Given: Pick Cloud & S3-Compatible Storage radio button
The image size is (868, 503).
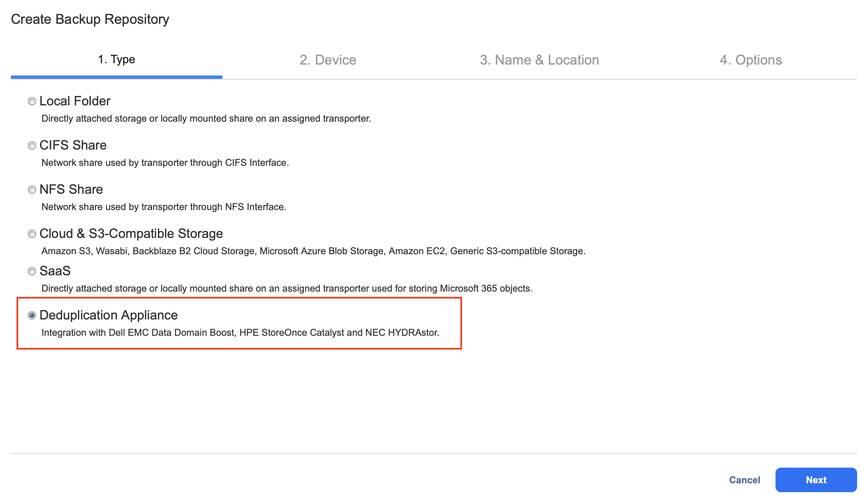Looking at the screenshot, I should [32, 234].
